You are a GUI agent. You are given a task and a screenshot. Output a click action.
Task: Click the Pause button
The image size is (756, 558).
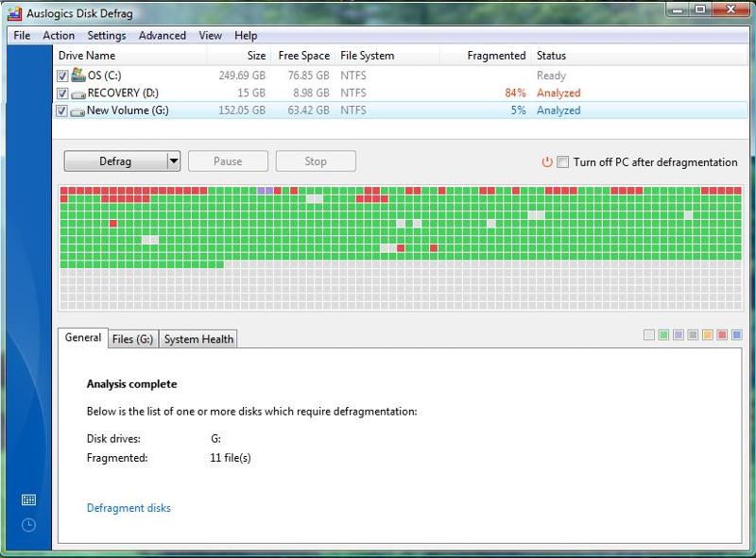[228, 161]
